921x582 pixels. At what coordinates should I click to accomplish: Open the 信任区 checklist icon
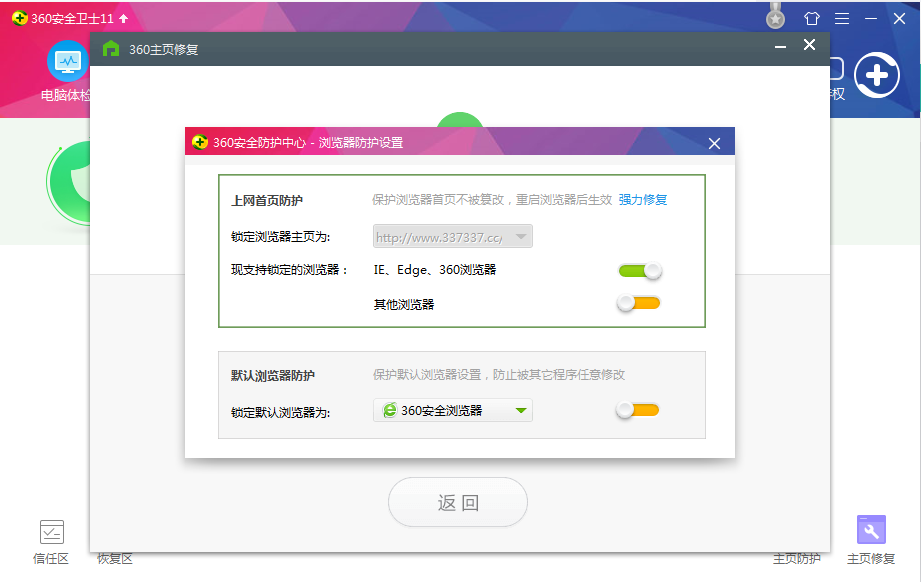[x=52, y=532]
